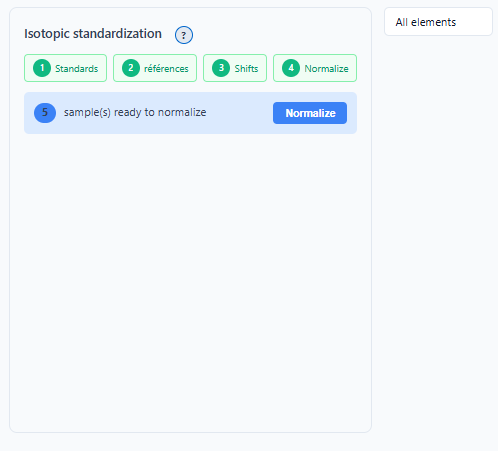Switch to the Shifts step
Viewport: 498px width, 451px height.
235,68
